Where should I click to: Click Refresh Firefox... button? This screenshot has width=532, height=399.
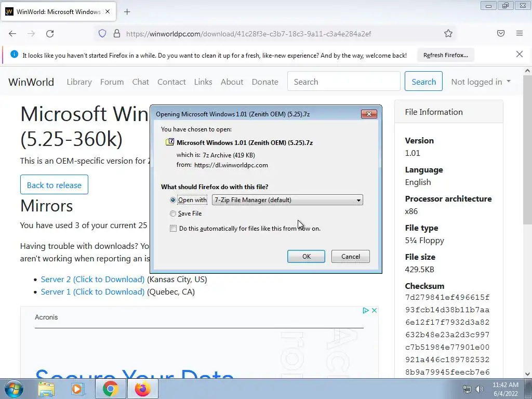point(445,55)
